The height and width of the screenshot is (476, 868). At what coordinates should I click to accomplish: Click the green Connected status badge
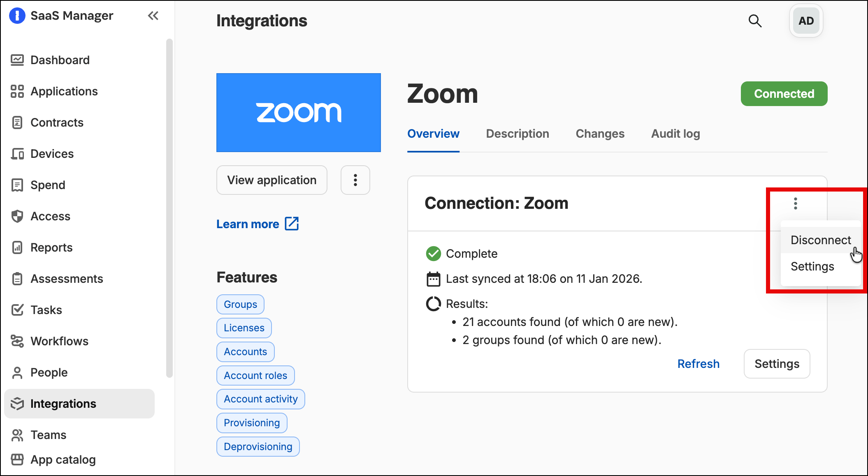click(784, 94)
